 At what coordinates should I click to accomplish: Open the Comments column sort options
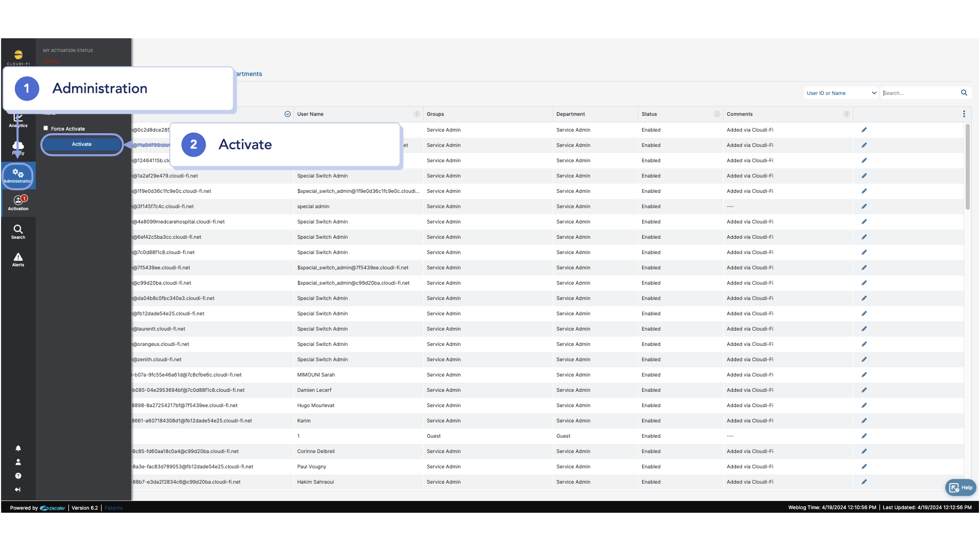click(x=847, y=114)
